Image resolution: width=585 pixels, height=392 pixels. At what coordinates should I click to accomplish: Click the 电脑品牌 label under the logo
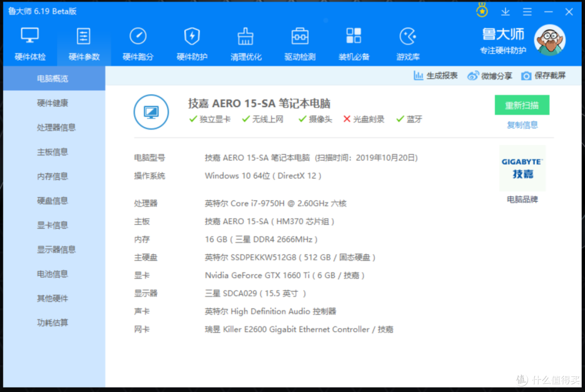pos(522,200)
